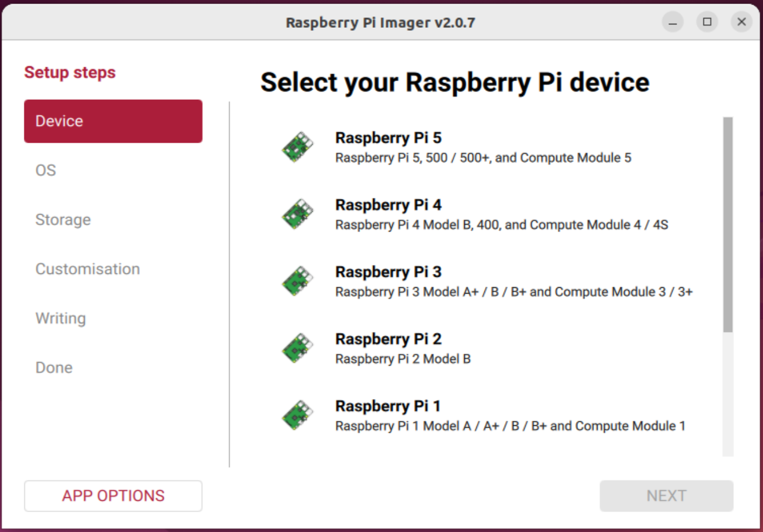This screenshot has height=532, width=763.
Task: Click the Raspberry Pi 4 board icon
Action: (x=298, y=215)
